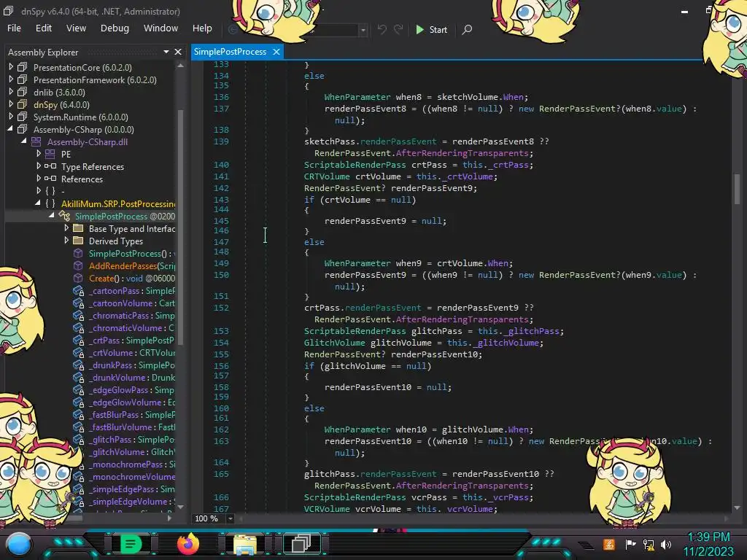Select _fastBlurVolume field in tree

click(132, 427)
